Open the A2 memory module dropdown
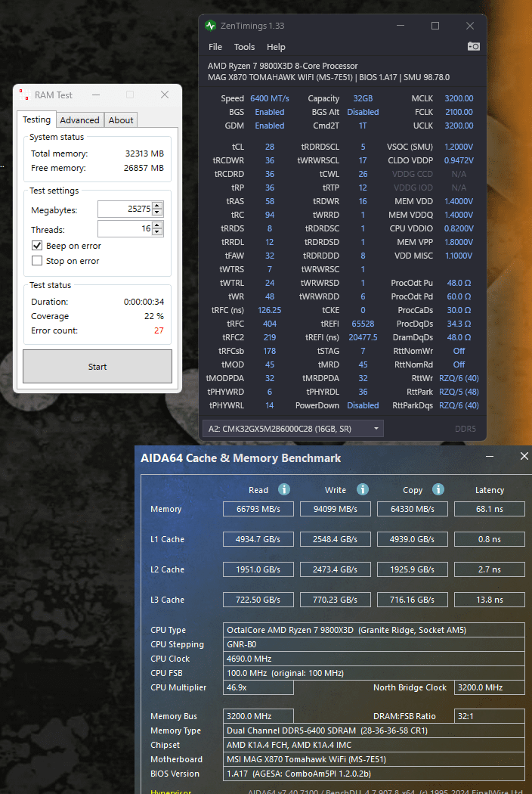The height and width of the screenshot is (794, 532). point(293,429)
